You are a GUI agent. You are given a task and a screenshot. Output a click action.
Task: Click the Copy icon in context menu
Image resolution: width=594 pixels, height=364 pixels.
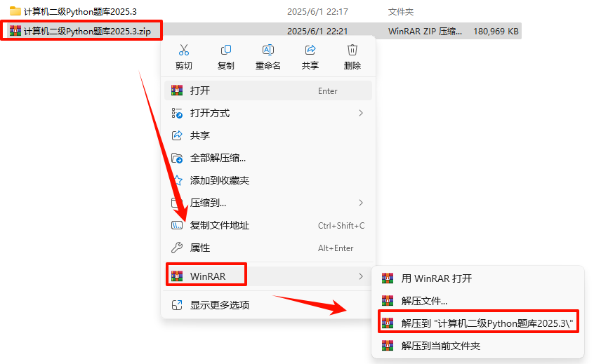(226, 50)
